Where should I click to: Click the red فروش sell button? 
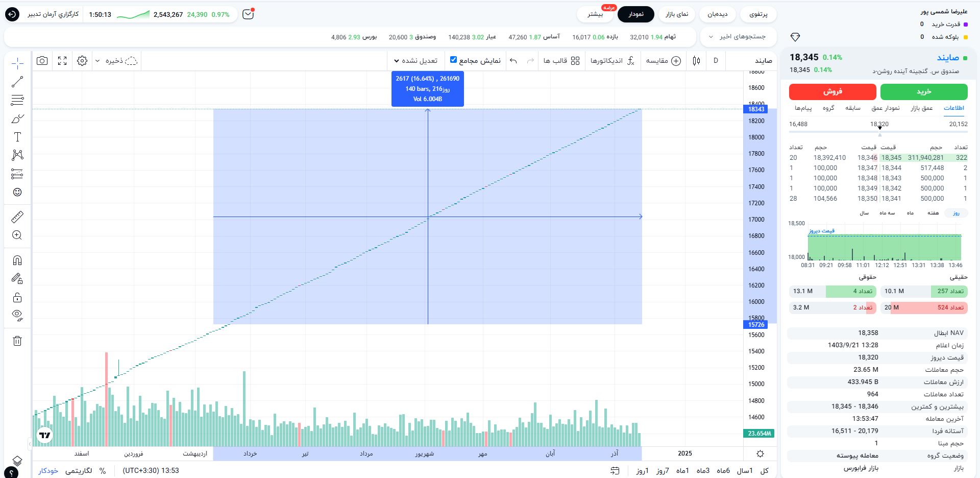click(x=832, y=91)
